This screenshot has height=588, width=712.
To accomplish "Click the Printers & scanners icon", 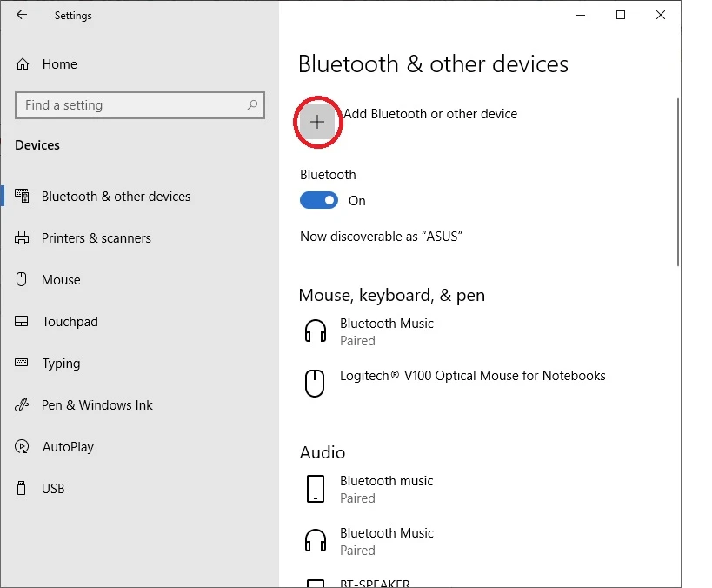I will [x=23, y=238].
